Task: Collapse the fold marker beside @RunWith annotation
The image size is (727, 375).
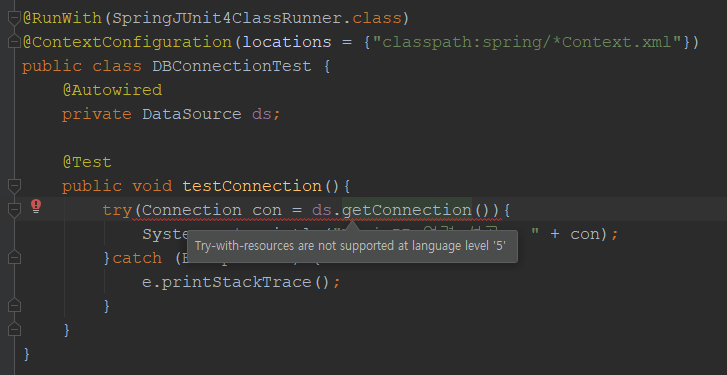Action: click(x=14, y=18)
